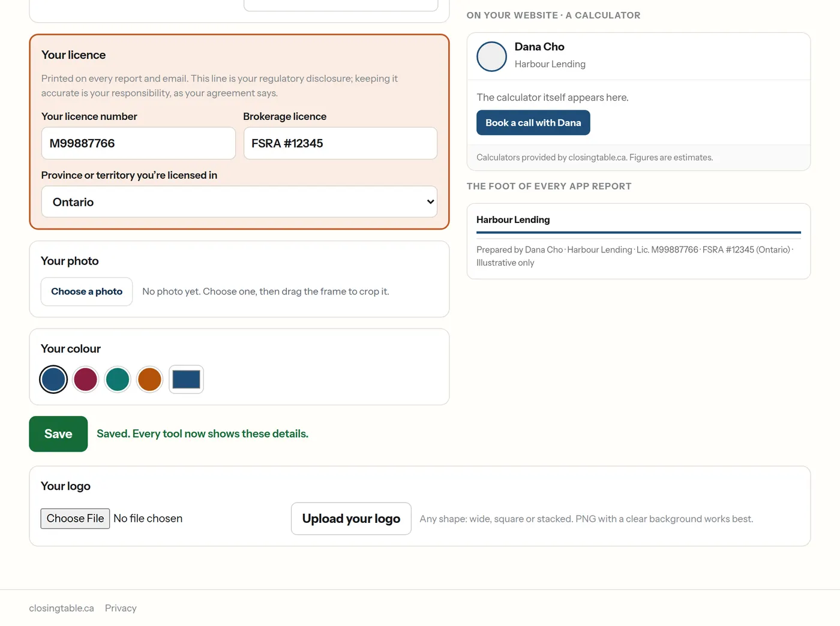Click the Harbour Lending report heading

[513, 219]
